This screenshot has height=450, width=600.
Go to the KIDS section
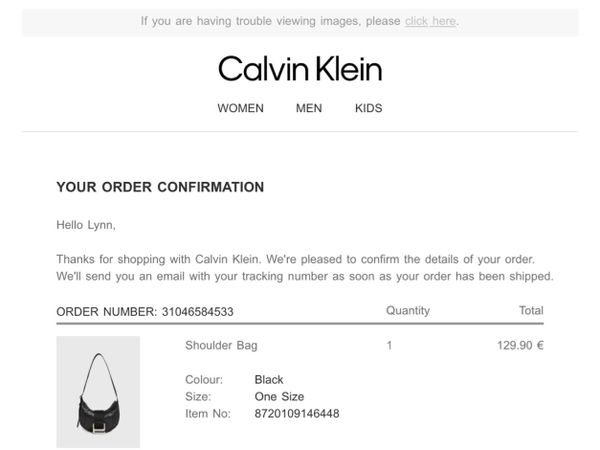(368, 108)
